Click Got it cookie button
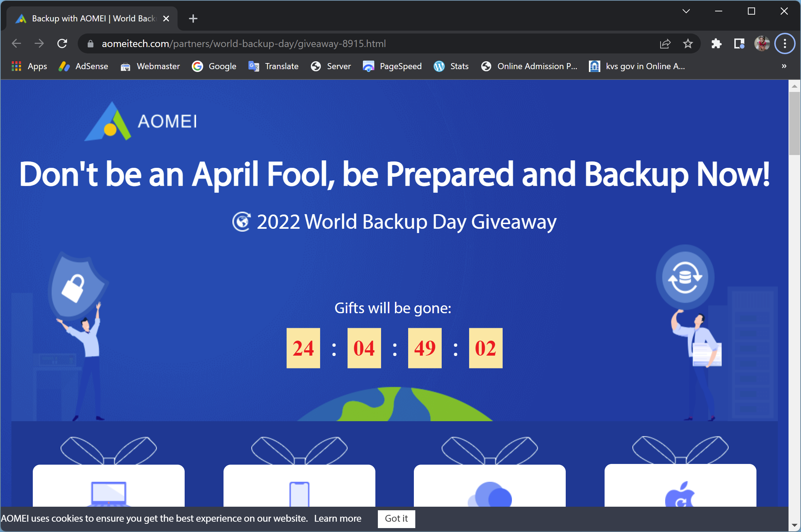The height and width of the screenshot is (532, 801). [396, 518]
